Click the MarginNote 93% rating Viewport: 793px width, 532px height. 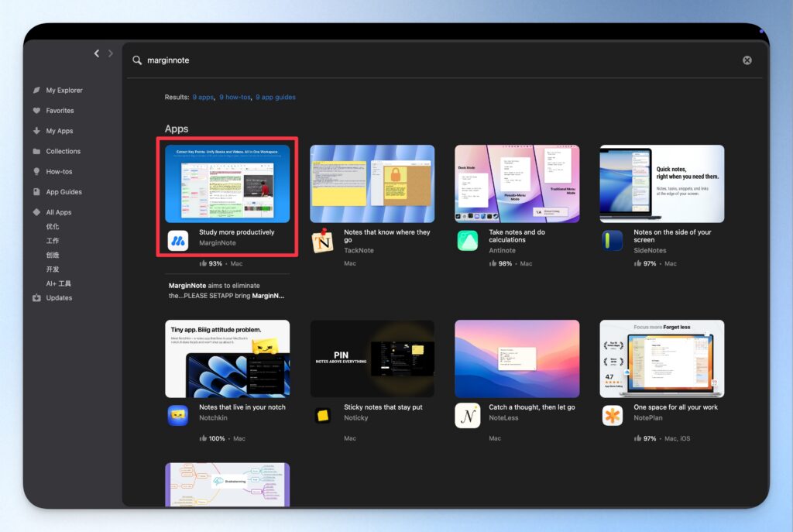[x=211, y=263]
